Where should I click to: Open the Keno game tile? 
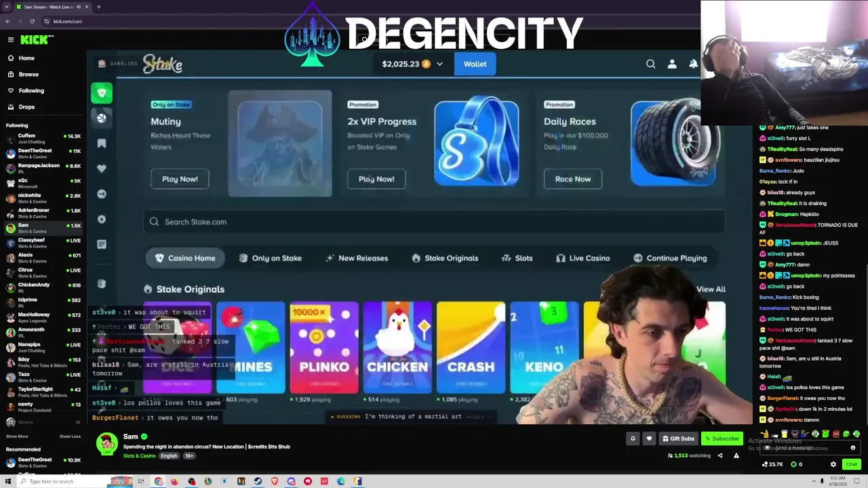(544, 348)
